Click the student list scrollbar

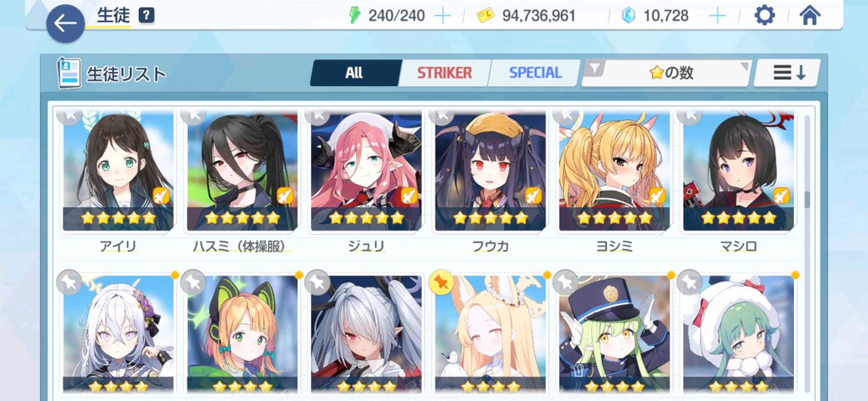pos(807,199)
